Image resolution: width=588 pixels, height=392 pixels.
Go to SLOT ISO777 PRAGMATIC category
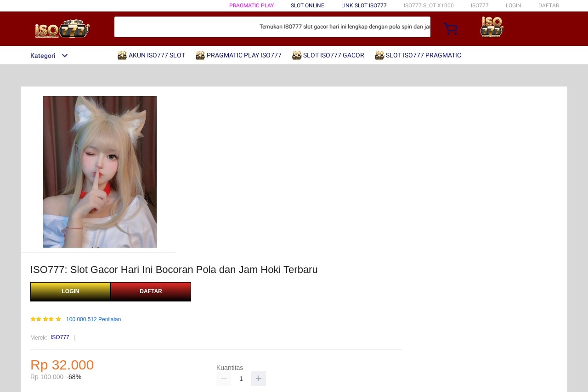[424, 56]
